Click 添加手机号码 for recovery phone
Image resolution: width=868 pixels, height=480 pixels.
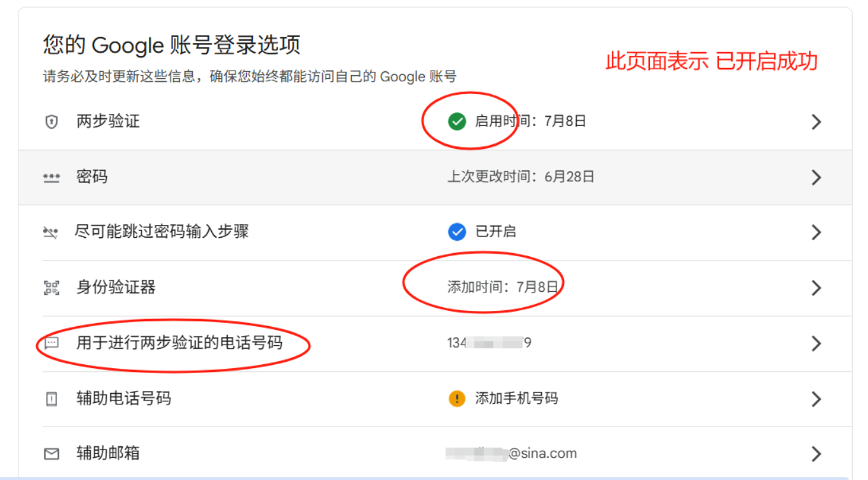click(x=516, y=399)
